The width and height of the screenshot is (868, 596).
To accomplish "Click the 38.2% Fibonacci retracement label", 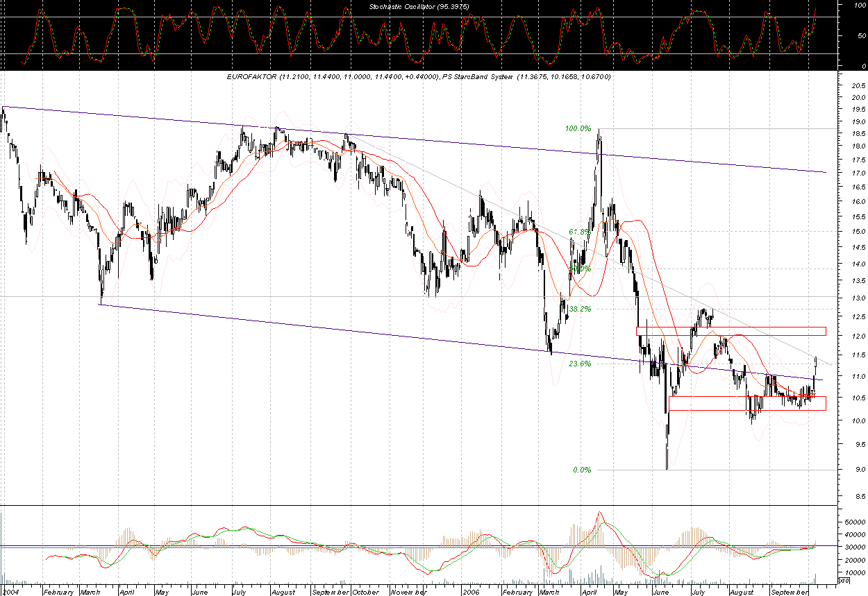I will click(580, 309).
